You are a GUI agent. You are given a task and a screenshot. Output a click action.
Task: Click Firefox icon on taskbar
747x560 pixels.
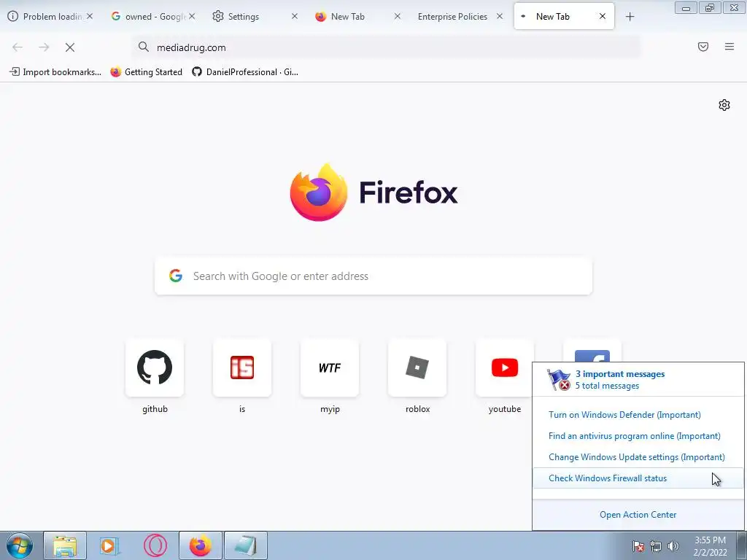pos(201,545)
